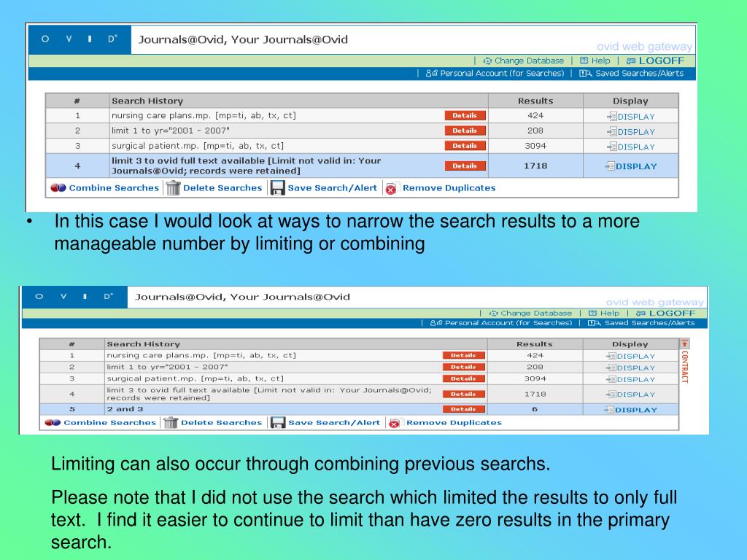Screen dimensions: 747x560
Task: Click the OVID logo in top screenshot
Action: click(x=80, y=39)
